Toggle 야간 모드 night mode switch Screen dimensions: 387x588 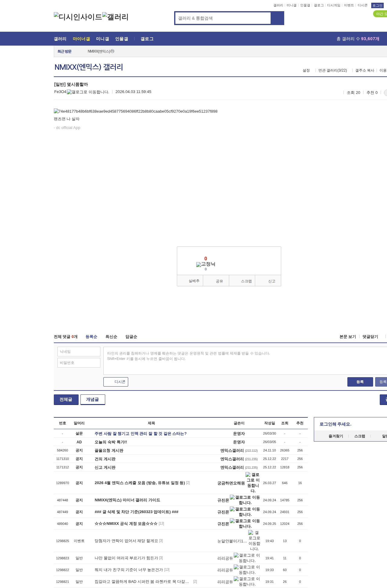pyautogui.click(x=380, y=14)
